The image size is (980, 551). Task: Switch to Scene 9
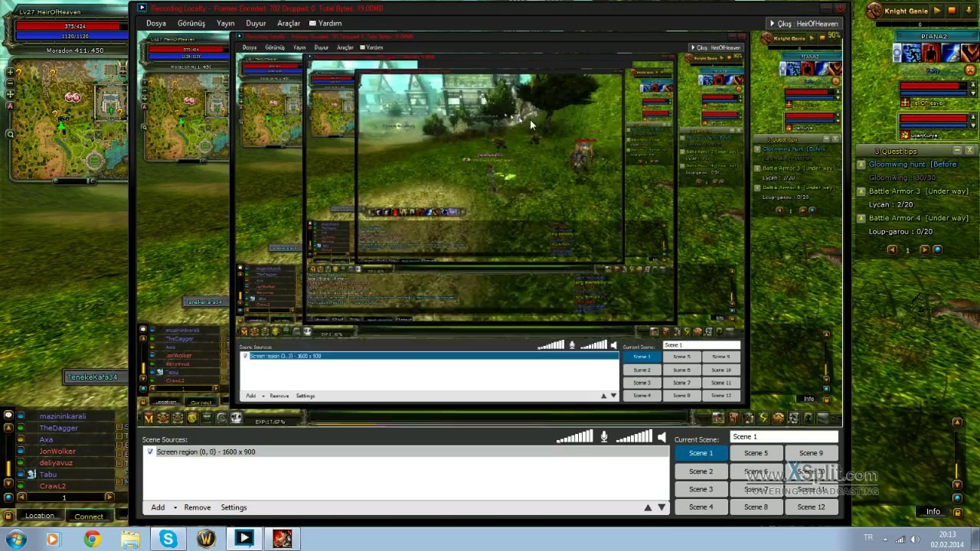coord(811,453)
